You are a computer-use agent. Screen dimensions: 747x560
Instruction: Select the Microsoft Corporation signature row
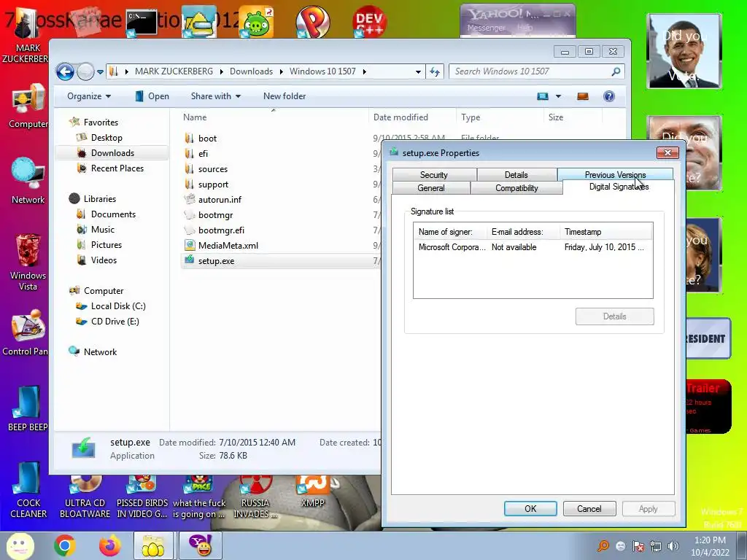(533, 247)
